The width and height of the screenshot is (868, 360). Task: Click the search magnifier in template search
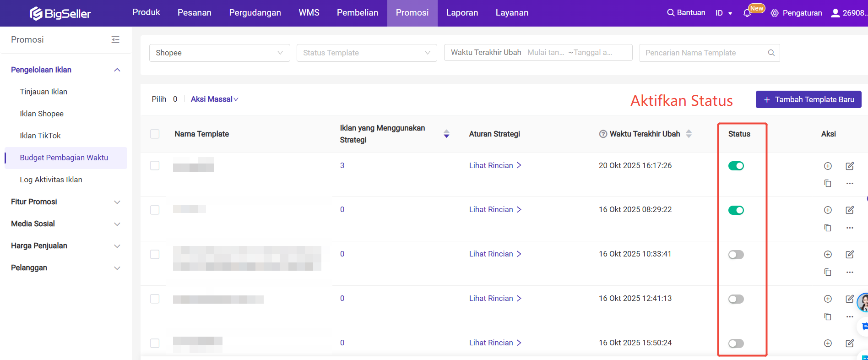[x=771, y=53]
